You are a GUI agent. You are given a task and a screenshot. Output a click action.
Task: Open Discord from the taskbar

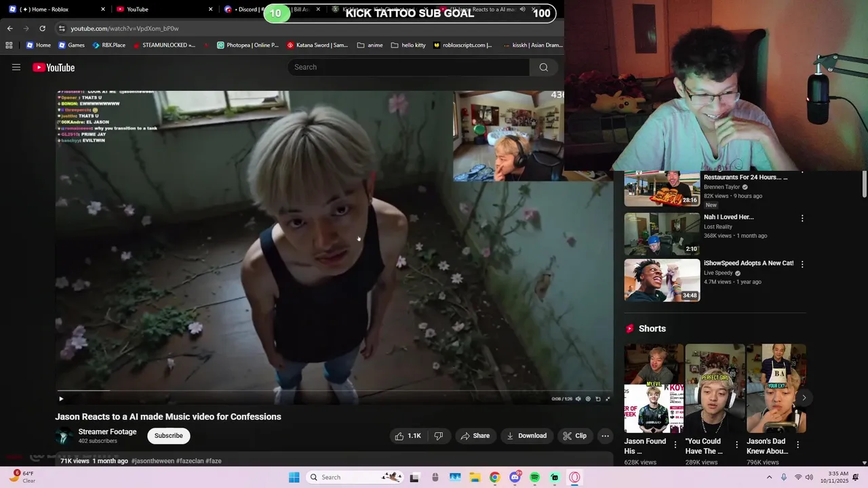515,477
